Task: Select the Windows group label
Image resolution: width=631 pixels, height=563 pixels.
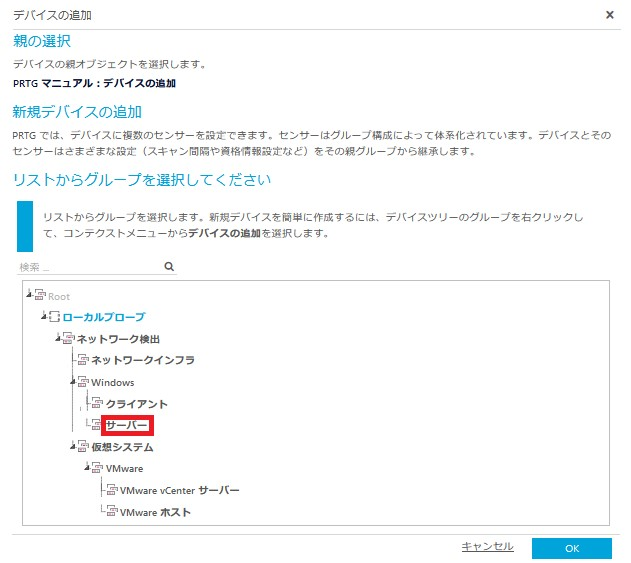Action: [x=113, y=382]
